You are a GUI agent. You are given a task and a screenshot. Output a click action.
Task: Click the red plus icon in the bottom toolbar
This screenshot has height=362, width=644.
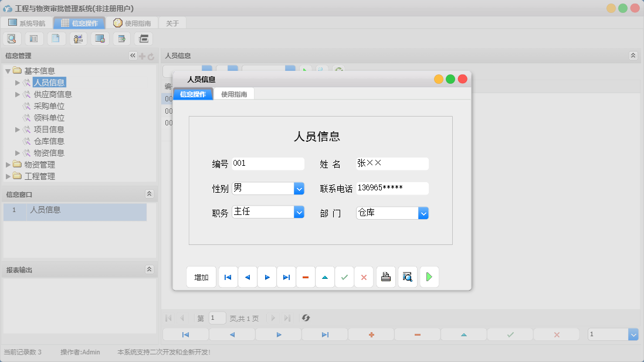(371, 334)
